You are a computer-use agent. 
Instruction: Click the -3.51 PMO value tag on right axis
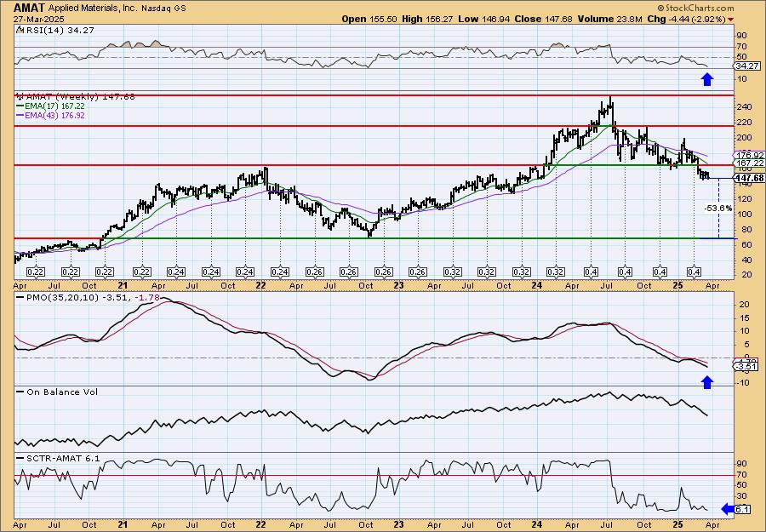click(x=746, y=367)
